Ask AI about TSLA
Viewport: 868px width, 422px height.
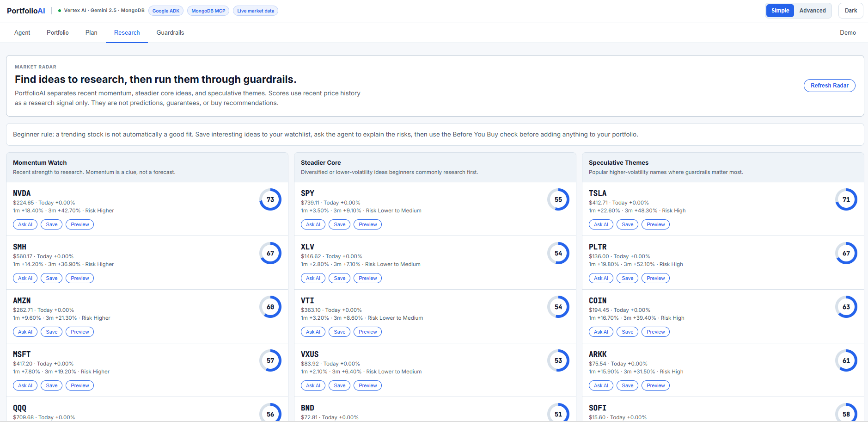point(601,224)
